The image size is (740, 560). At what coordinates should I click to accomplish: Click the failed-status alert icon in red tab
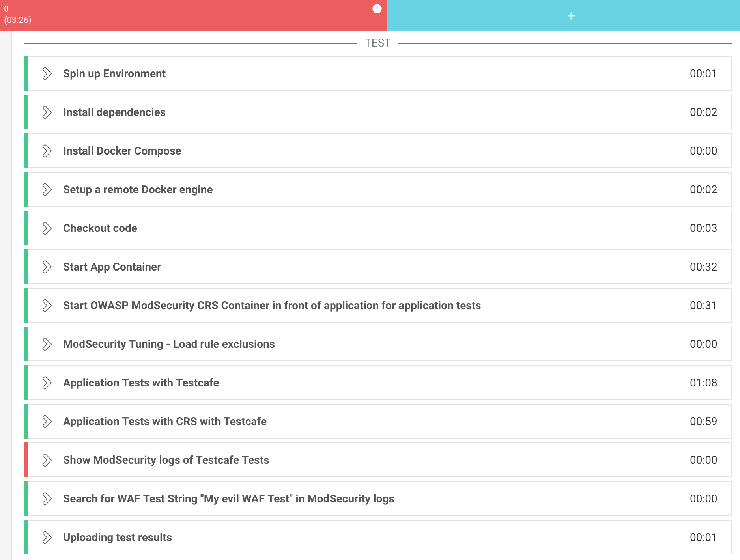tap(377, 9)
